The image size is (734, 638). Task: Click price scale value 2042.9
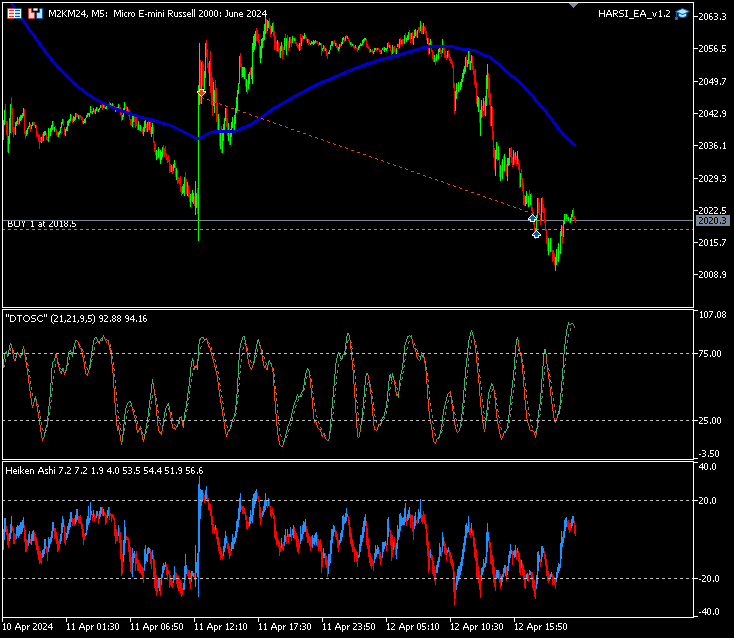point(712,114)
